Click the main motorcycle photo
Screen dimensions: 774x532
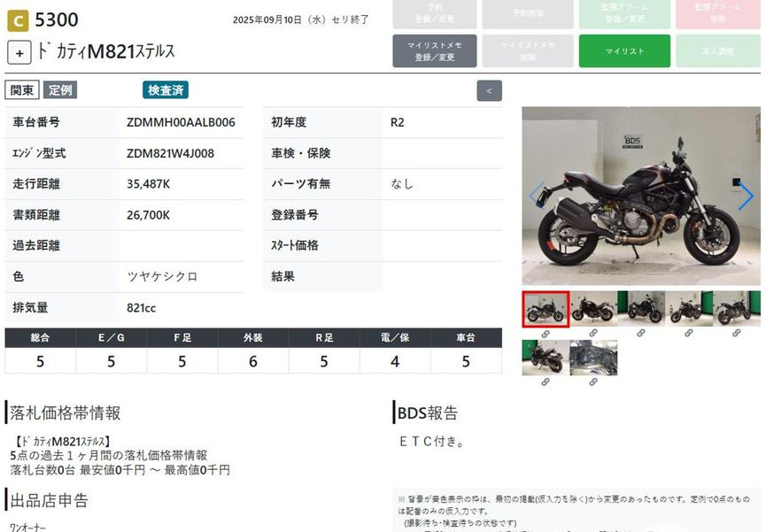[x=640, y=197]
